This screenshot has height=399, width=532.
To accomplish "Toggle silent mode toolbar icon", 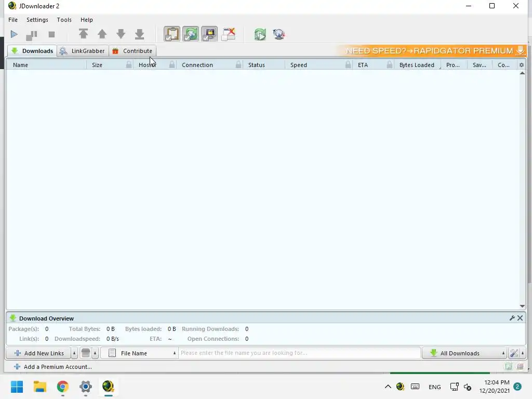I will pyautogui.click(x=229, y=34).
